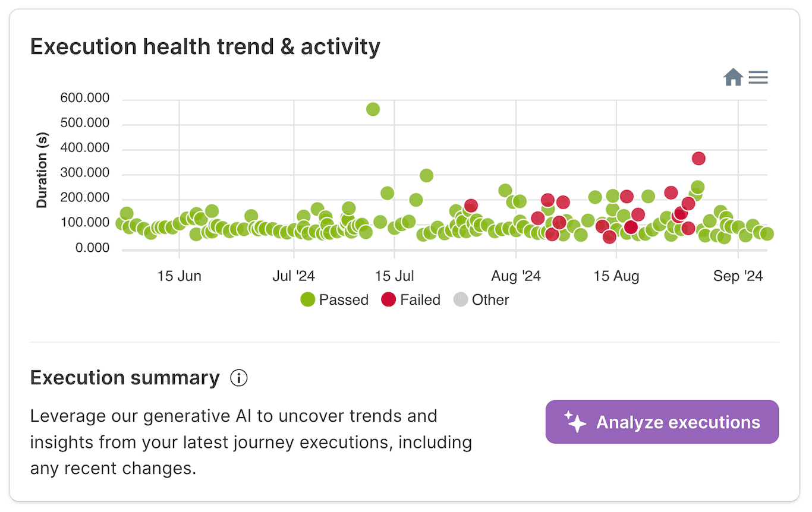Click the green point above 300 seconds mid-July

pos(426,175)
